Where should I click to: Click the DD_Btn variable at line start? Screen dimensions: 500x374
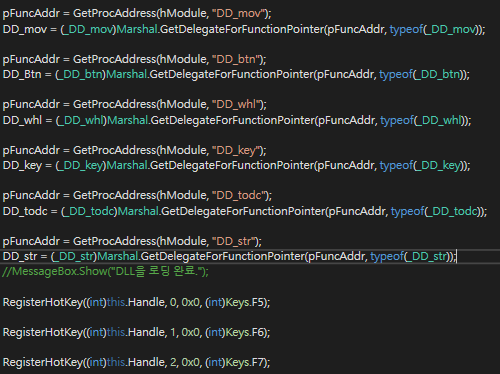pos(22,74)
